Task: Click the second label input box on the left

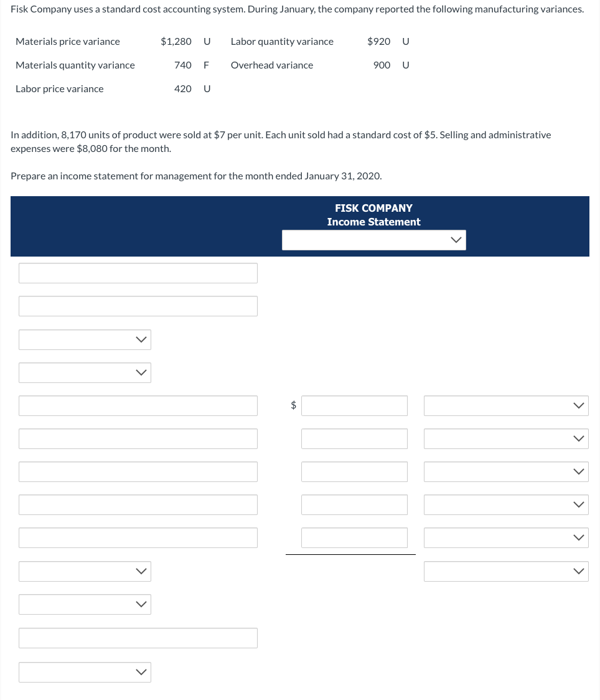Action: click(x=138, y=306)
